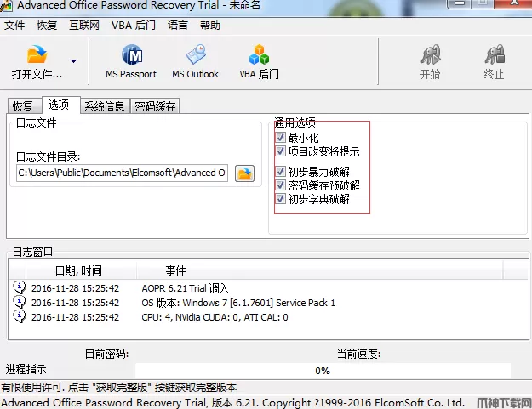532x409 pixels.
Task: Click the log file directory path field
Action: tap(122, 173)
